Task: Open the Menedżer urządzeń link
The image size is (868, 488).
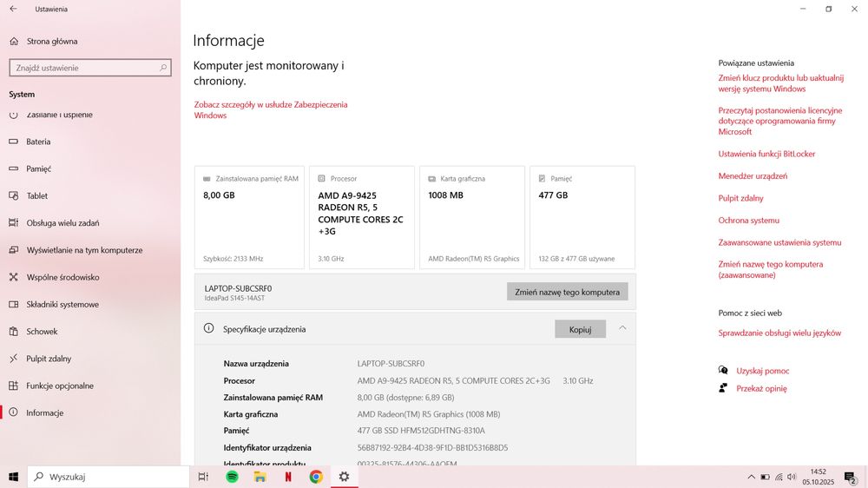Action: coord(753,176)
